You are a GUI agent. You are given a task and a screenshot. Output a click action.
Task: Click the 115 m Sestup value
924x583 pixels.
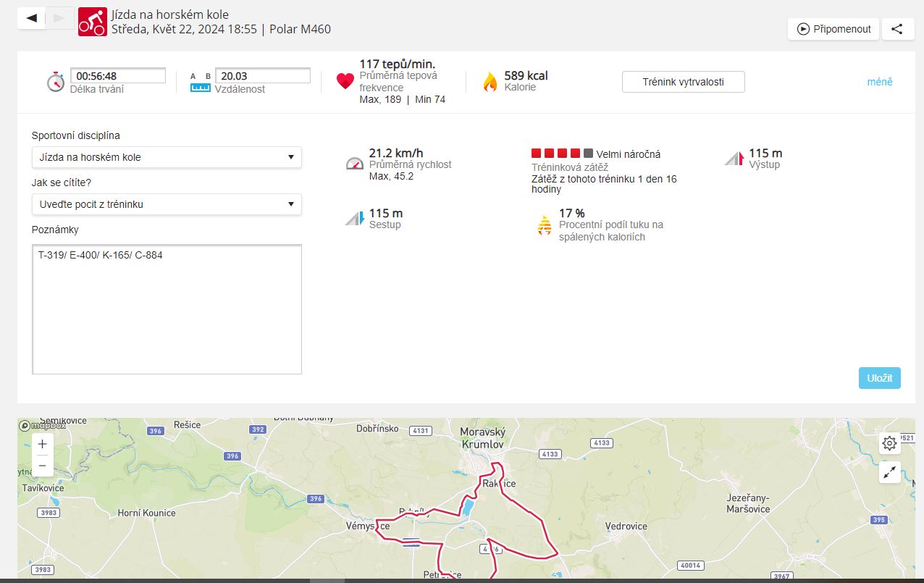click(x=386, y=213)
